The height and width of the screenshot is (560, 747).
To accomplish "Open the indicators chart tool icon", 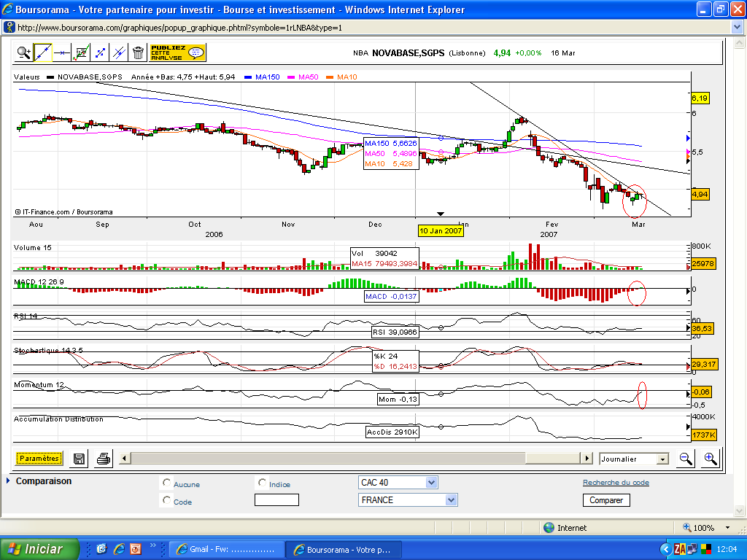I will point(81,52).
